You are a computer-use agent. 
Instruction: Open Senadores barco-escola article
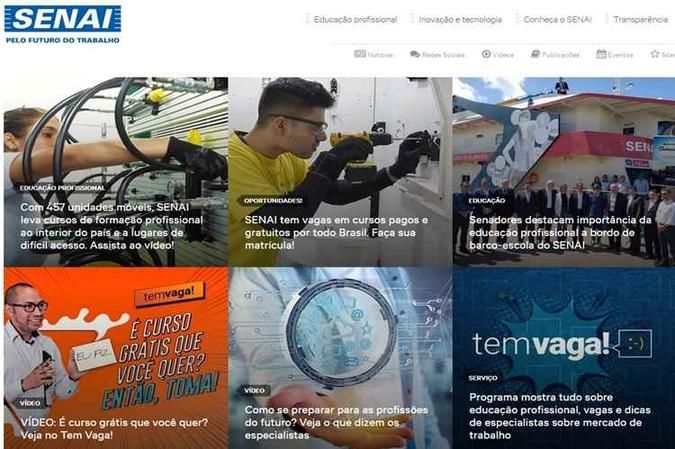[560, 232]
